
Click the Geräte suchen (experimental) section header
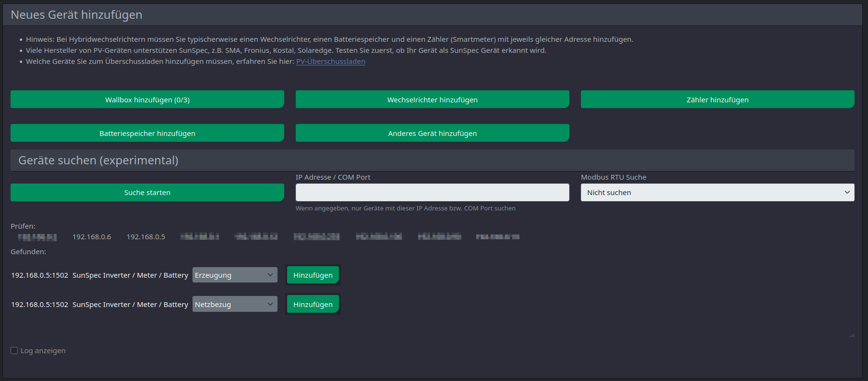(x=98, y=160)
